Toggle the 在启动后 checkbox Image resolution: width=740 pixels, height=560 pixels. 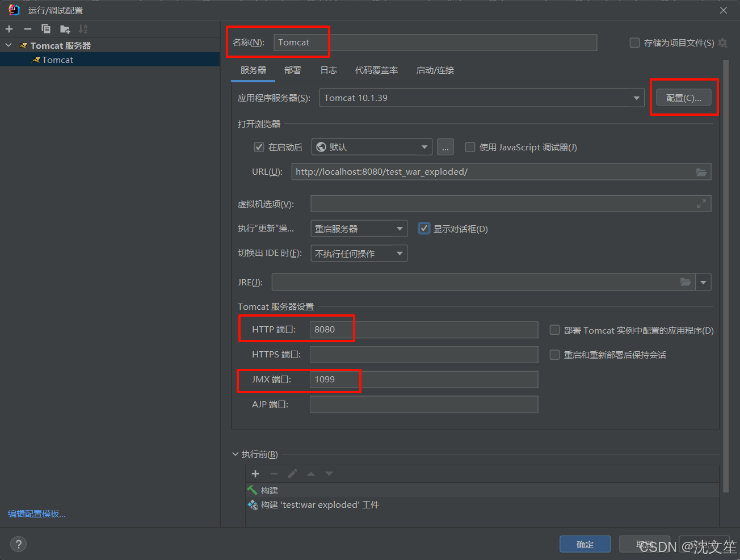point(259,147)
